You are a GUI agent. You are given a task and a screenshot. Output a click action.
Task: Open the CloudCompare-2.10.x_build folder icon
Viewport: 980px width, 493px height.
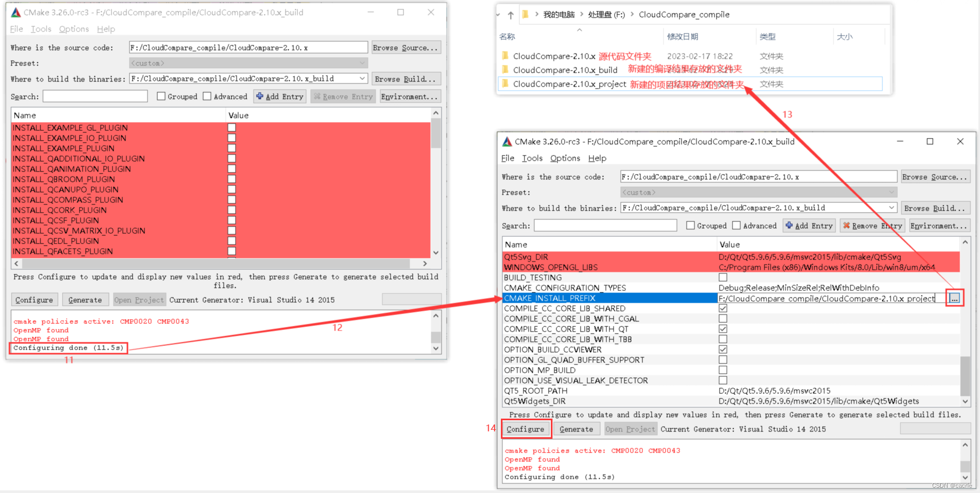pyautogui.click(x=505, y=70)
